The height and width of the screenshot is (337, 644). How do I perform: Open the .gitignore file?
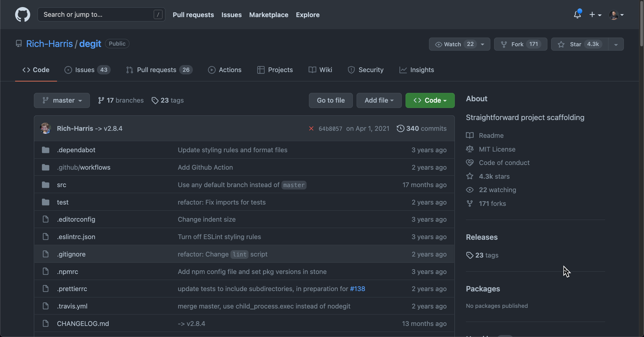[x=71, y=254]
